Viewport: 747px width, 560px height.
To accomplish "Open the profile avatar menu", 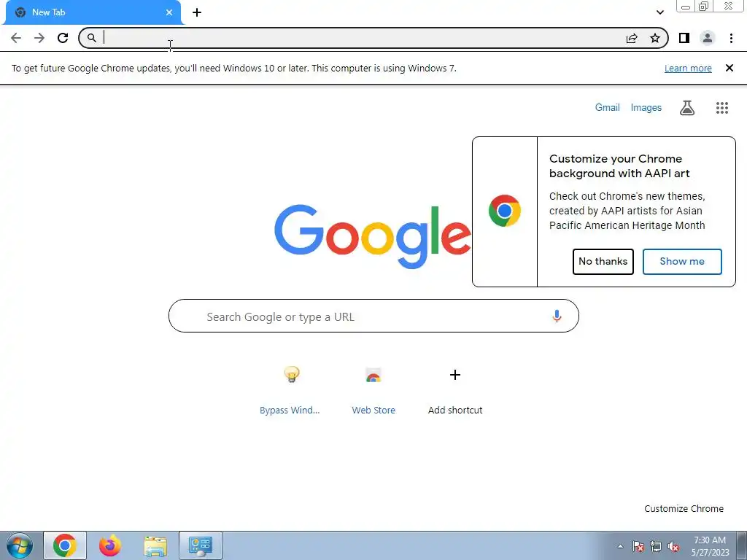I will click(x=708, y=38).
